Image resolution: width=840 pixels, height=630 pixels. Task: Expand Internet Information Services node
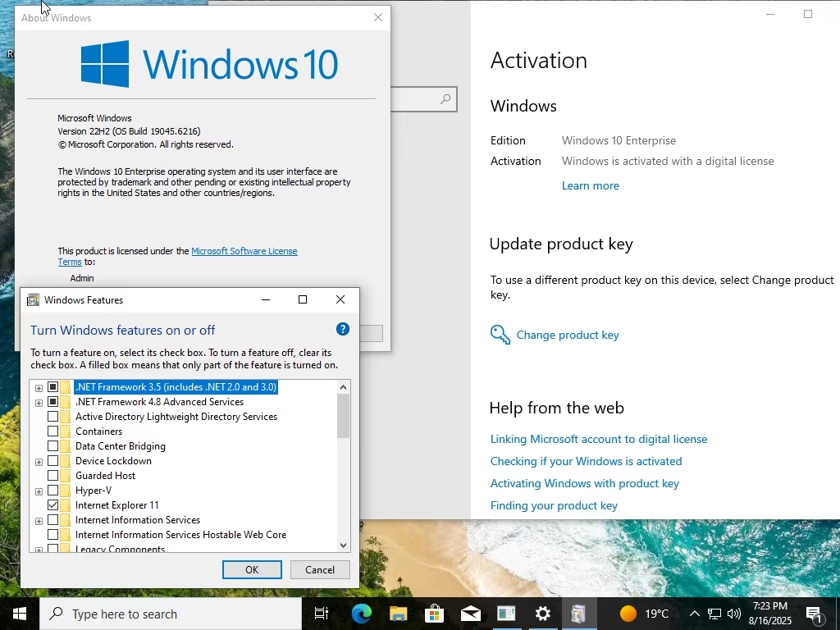point(39,521)
